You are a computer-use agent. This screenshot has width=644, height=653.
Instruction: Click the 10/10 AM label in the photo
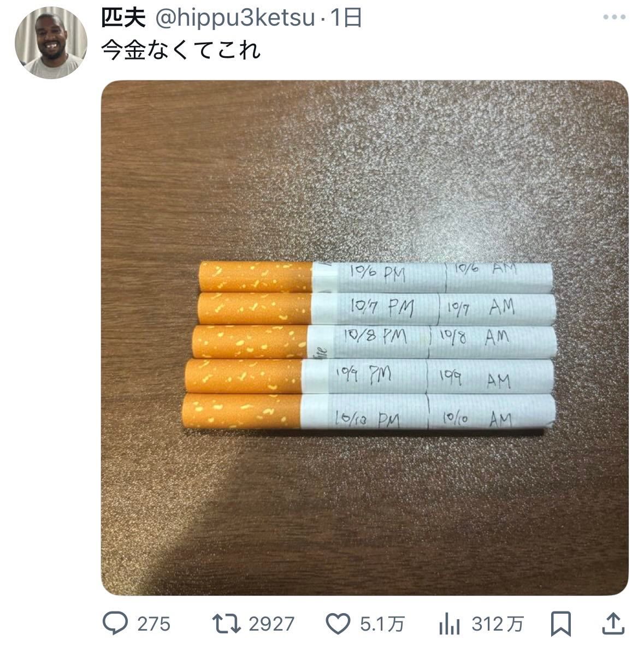(x=477, y=418)
